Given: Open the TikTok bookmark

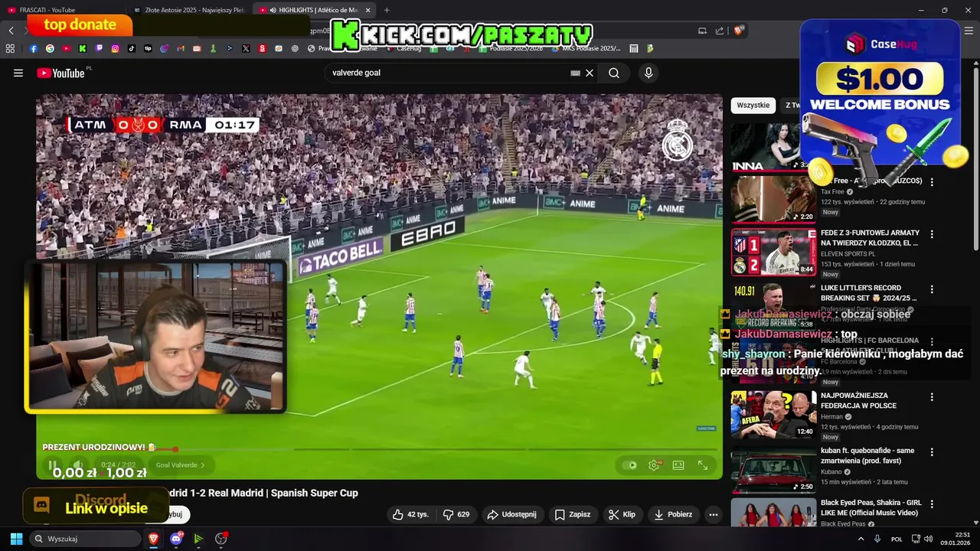Looking at the screenshot, I should [x=132, y=48].
